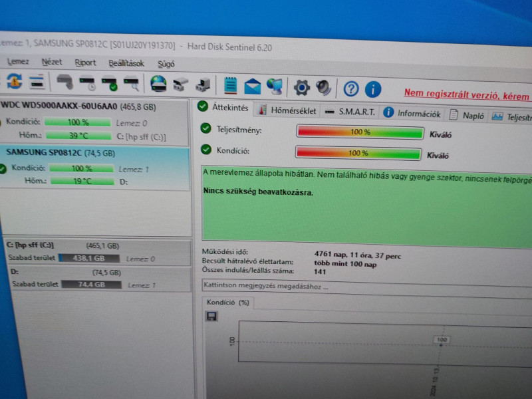532x399 pixels.
Task: Click the blue notepad report icon
Action: 230,85
